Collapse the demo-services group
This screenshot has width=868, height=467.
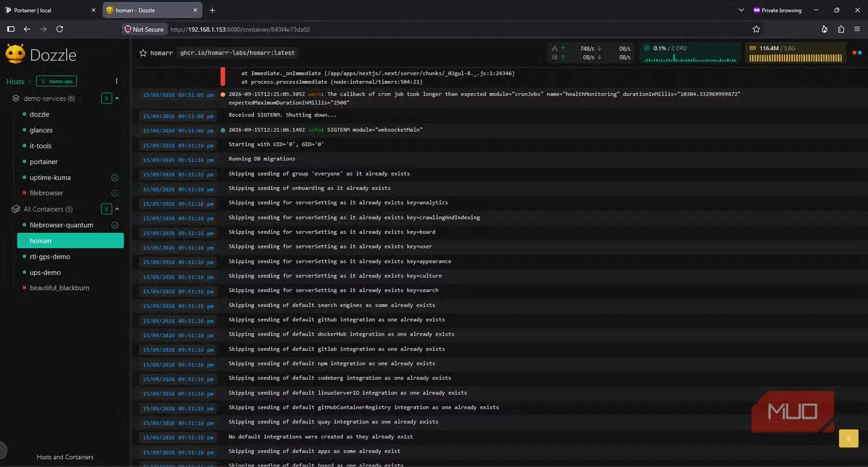coord(117,98)
